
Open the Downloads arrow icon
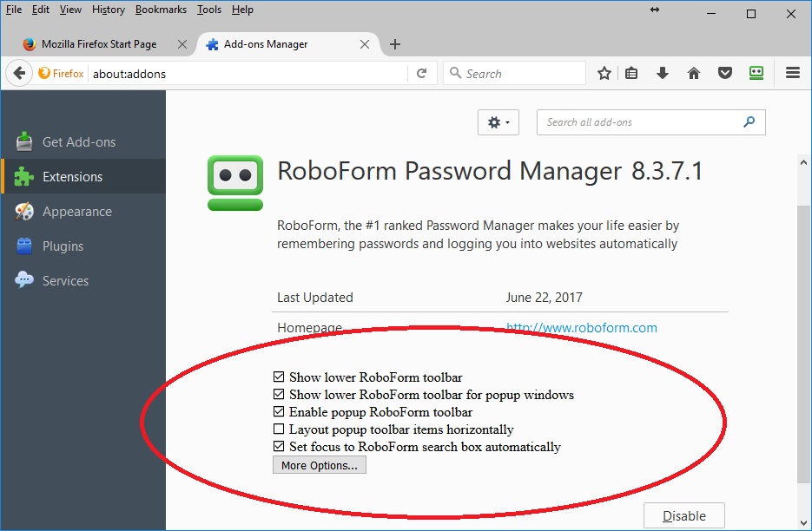tap(663, 74)
